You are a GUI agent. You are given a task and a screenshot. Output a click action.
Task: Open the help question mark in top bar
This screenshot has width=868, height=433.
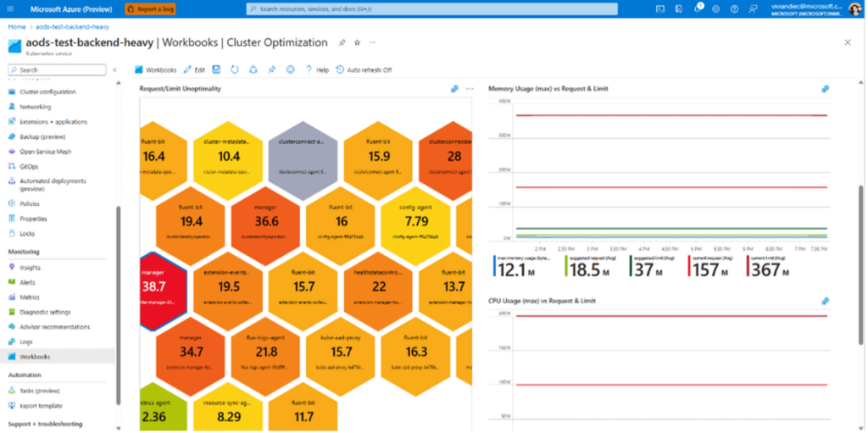[x=734, y=8]
